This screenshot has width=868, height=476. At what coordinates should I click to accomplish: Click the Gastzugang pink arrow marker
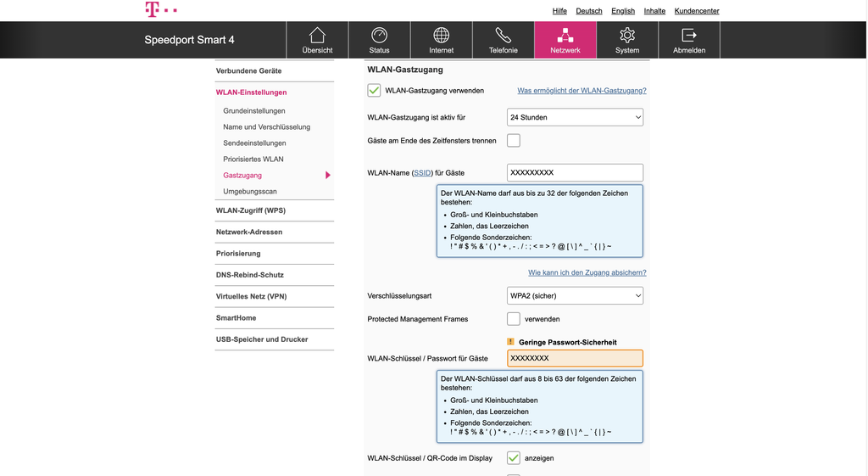[x=328, y=175]
